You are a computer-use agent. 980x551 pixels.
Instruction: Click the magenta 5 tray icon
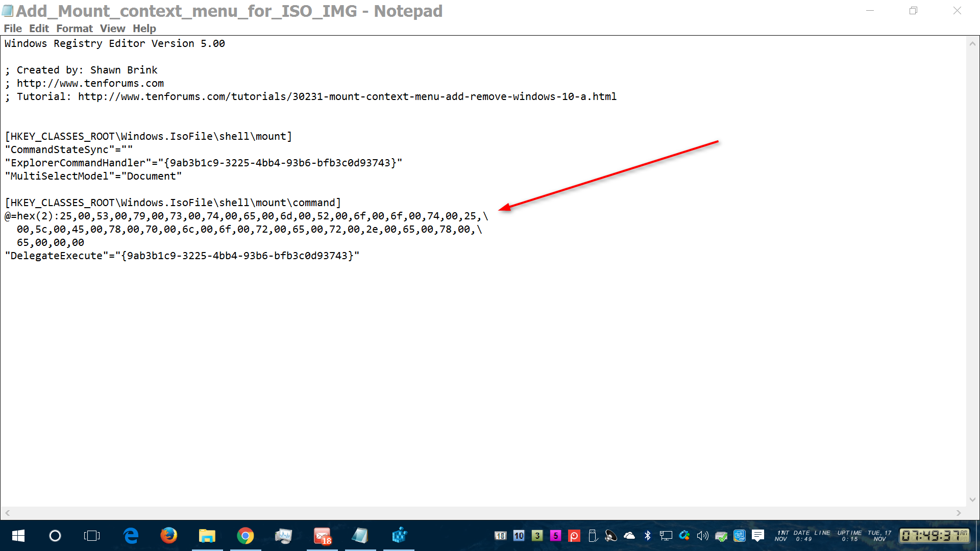[x=556, y=536]
